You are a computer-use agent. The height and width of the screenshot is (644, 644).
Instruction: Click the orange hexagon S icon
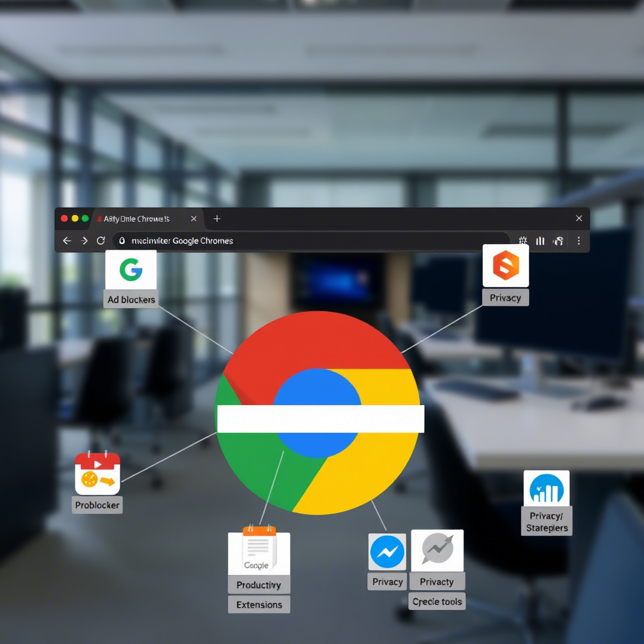click(506, 266)
